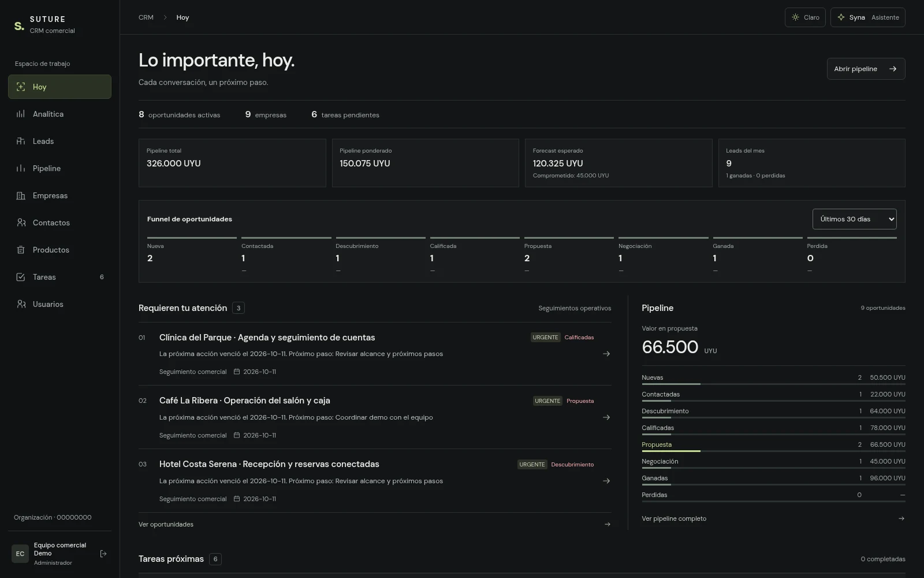Click the Nueva funnel stage count

(x=150, y=258)
